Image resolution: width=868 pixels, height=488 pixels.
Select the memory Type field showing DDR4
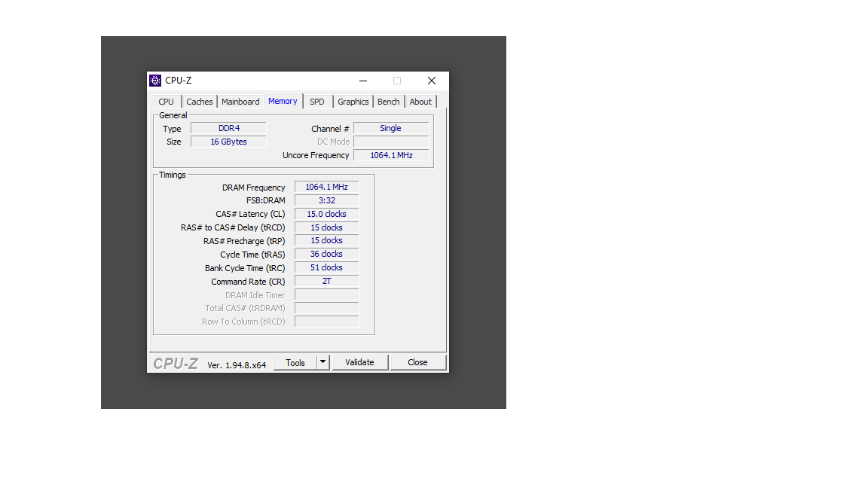pyautogui.click(x=228, y=128)
